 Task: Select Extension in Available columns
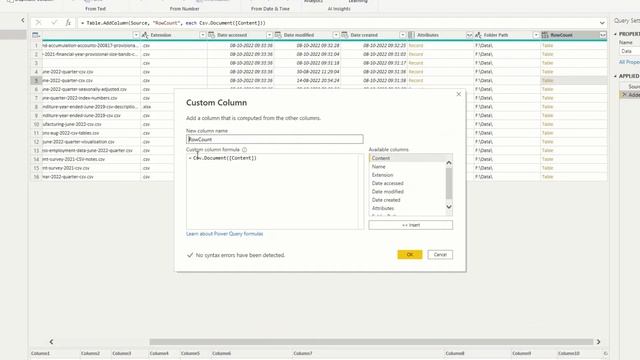click(382, 175)
